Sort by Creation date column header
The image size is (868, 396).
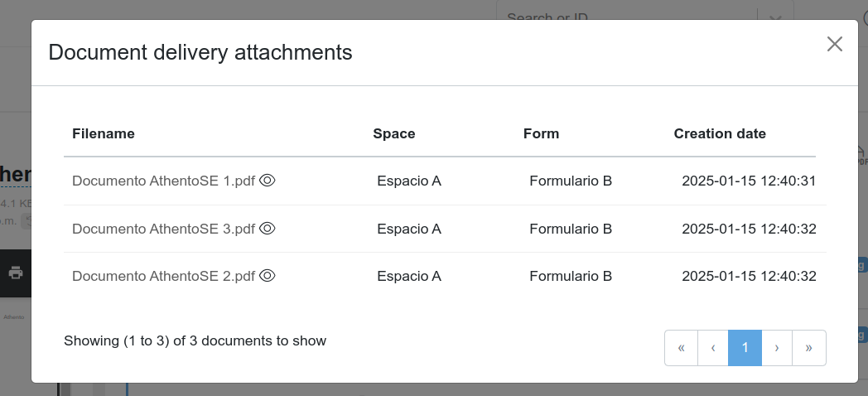point(720,133)
